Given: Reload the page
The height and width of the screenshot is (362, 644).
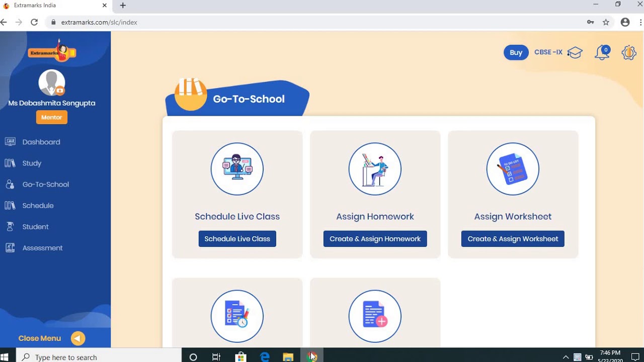Looking at the screenshot, I should 34,22.
